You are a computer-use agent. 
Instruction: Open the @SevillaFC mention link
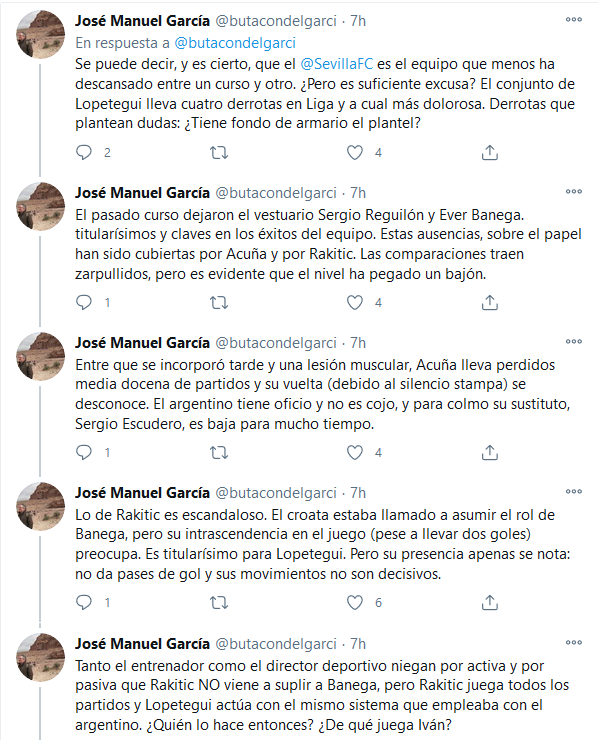(x=337, y=64)
